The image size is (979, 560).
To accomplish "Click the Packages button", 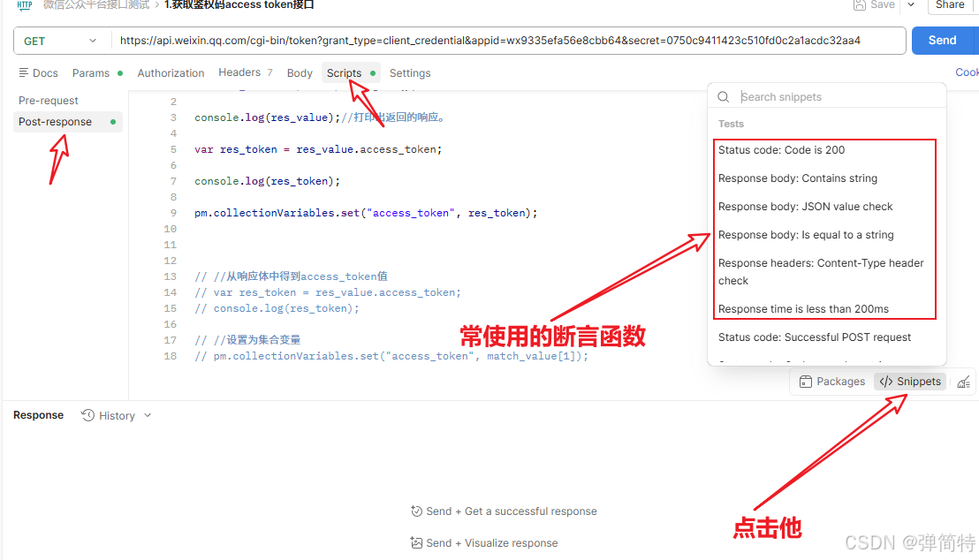I will 832,382.
